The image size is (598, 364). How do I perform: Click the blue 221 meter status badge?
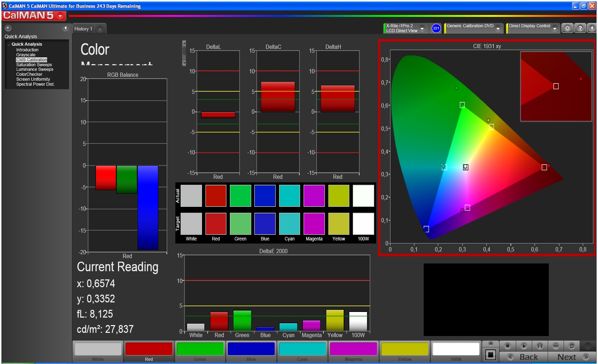pyautogui.click(x=436, y=28)
